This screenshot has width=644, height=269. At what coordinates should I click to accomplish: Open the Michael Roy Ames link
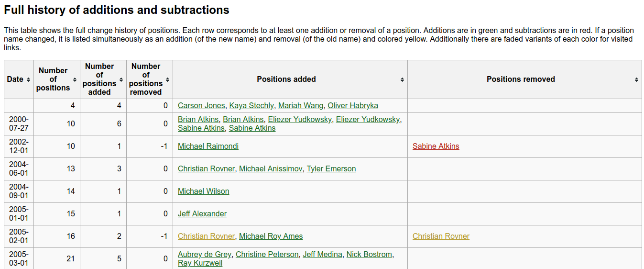(271, 236)
